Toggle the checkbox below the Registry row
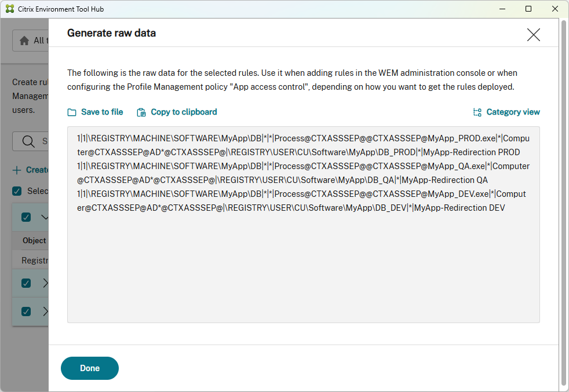 pos(26,283)
